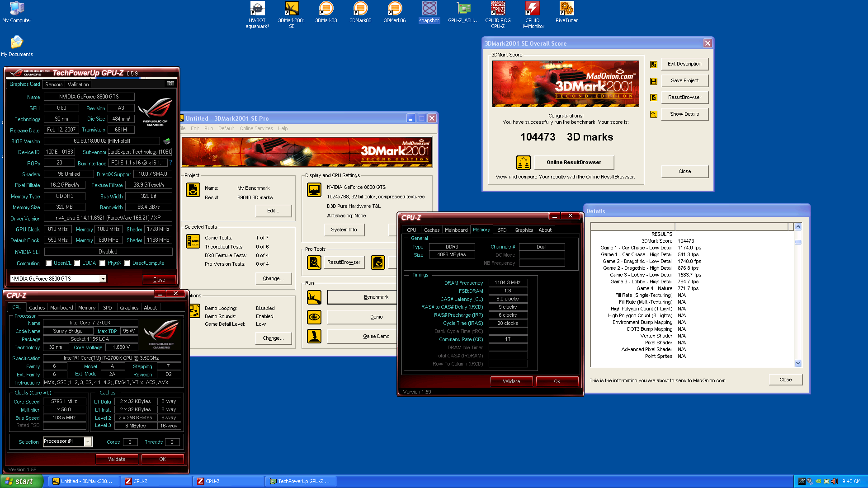Enable the OpenCL checkbox in GPU-Z

coord(49,263)
